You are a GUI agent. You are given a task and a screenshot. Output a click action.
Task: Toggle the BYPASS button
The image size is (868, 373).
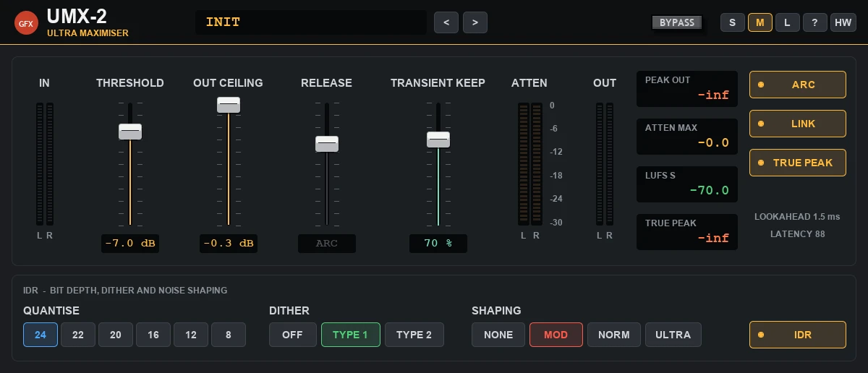[x=678, y=22]
